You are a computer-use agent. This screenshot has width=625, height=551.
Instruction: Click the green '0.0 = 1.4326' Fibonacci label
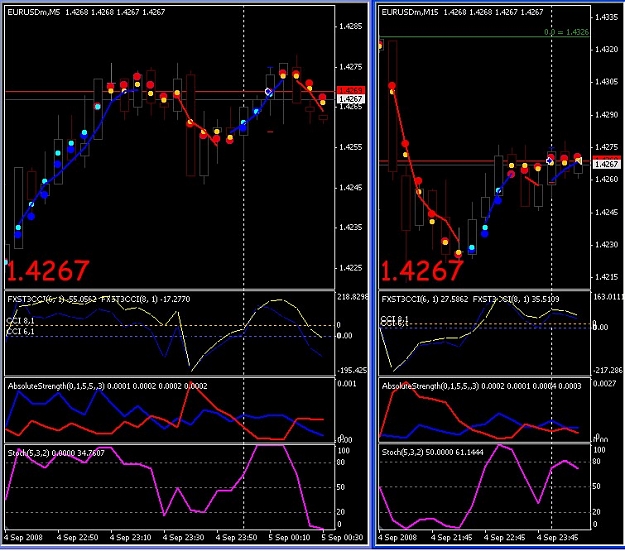click(x=566, y=32)
